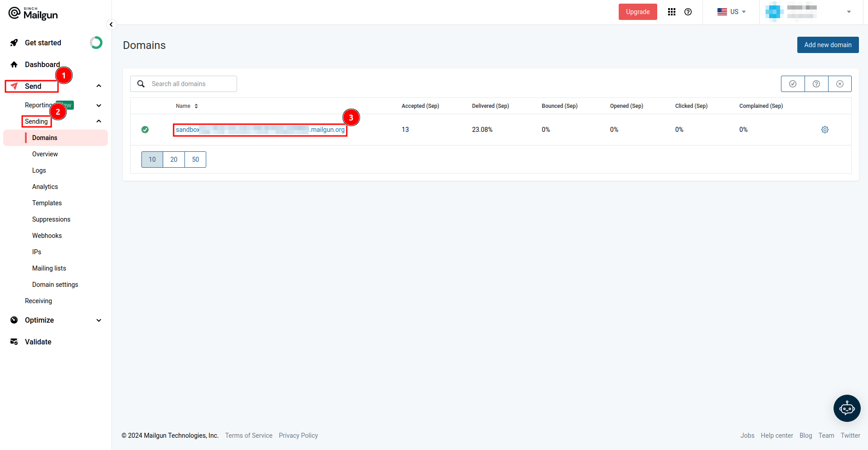Open the account menu dropdown arrow
Image resolution: width=868 pixels, height=450 pixels.
(x=849, y=12)
